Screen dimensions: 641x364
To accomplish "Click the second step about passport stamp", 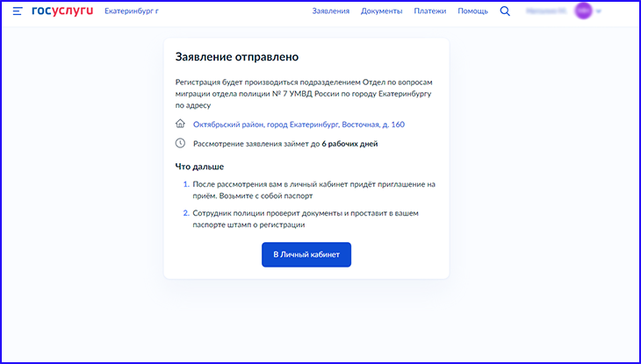I will 313,219.
